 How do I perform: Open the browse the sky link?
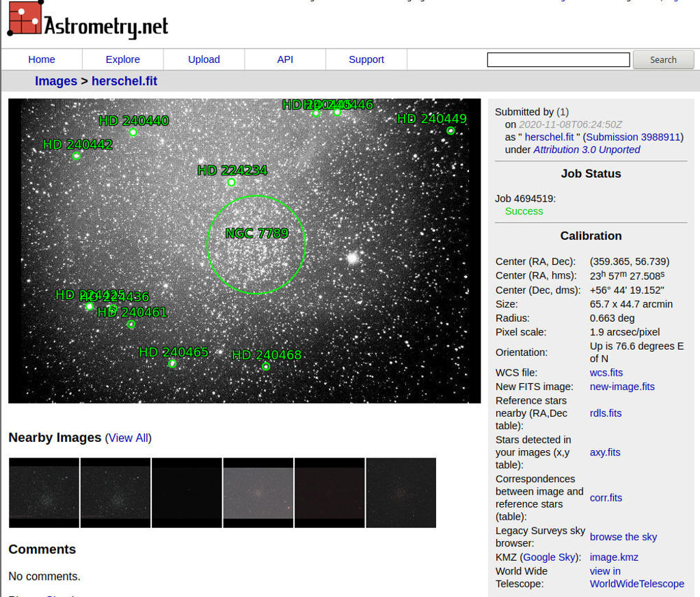[623, 537]
